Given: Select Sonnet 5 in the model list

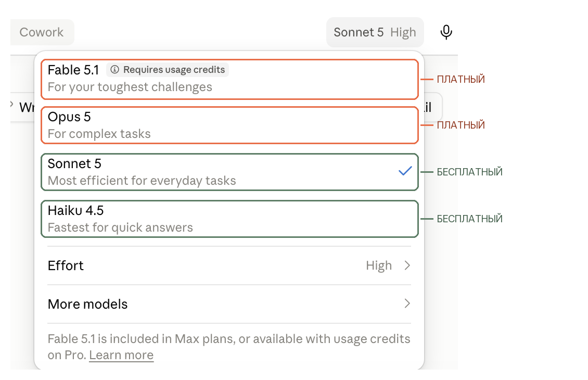Looking at the screenshot, I should point(229,172).
